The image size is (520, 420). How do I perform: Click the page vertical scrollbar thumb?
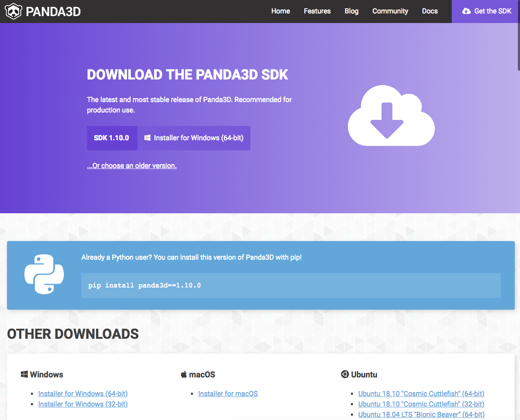[x=519, y=36]
